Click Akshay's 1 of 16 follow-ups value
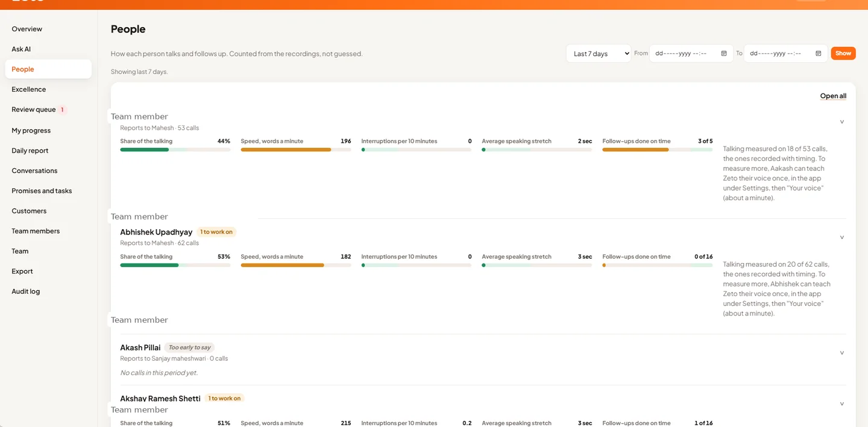The image size is (868, 427). 703,423
